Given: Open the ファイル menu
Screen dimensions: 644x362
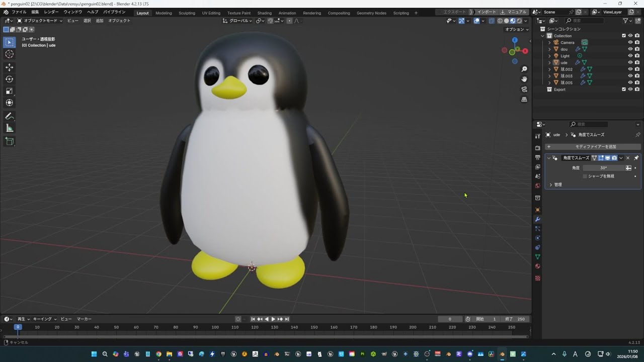Looking at the screenshot, I should click(x=19, y=12).
